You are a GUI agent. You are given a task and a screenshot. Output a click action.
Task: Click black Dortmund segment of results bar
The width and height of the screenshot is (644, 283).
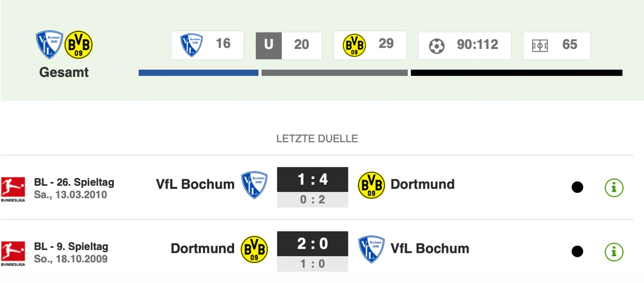click(x=517, y=73)
